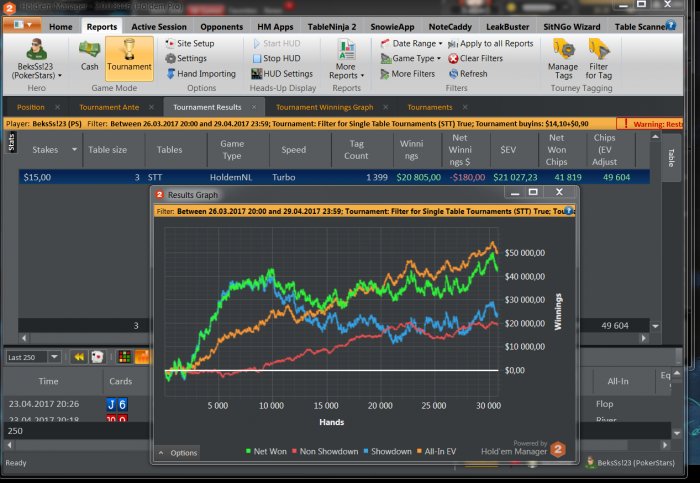The width and height of the screenshot is (700, 483).
Task: Open SnowieApp tab
Action: click(x=392, y=27)
